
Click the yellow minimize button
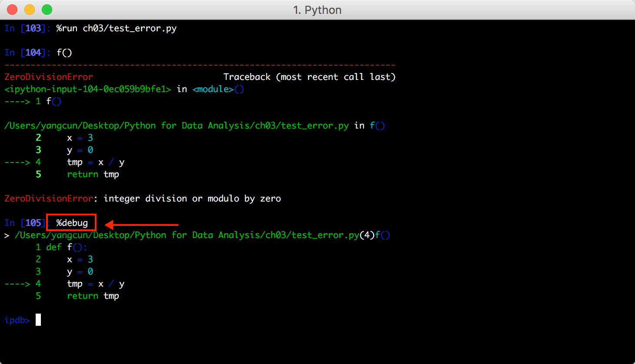point(29,9)
